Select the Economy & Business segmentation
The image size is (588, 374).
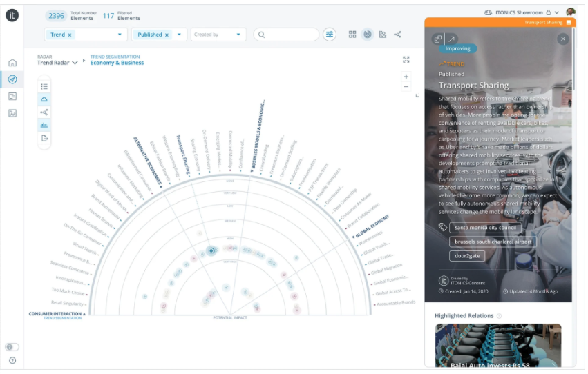(117, 63)
